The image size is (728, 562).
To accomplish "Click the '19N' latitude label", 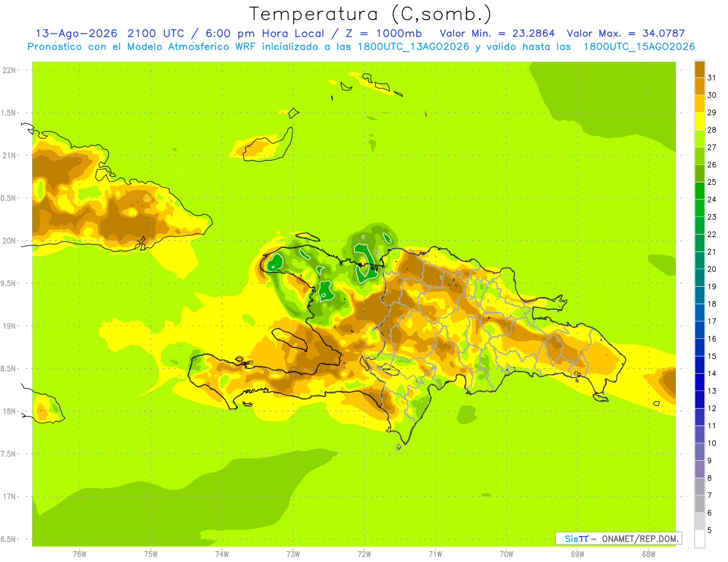I will pos(10,326).
